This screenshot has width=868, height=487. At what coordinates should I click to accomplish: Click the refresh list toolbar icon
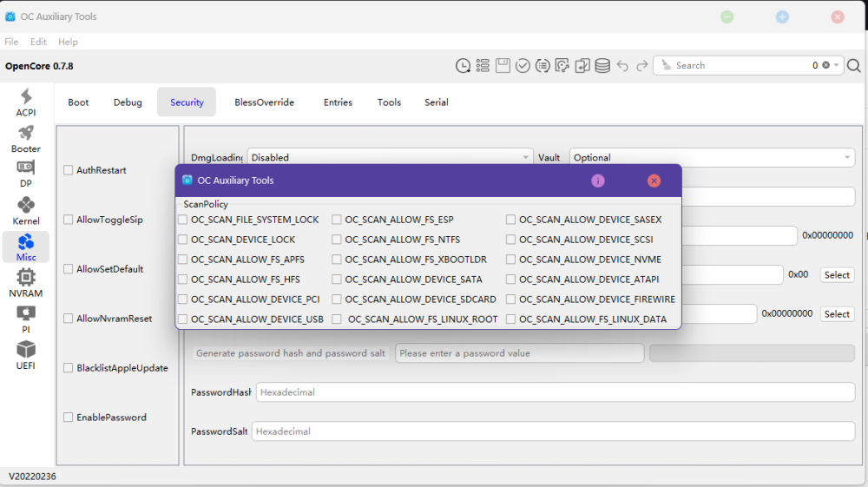tap(542, 66)
